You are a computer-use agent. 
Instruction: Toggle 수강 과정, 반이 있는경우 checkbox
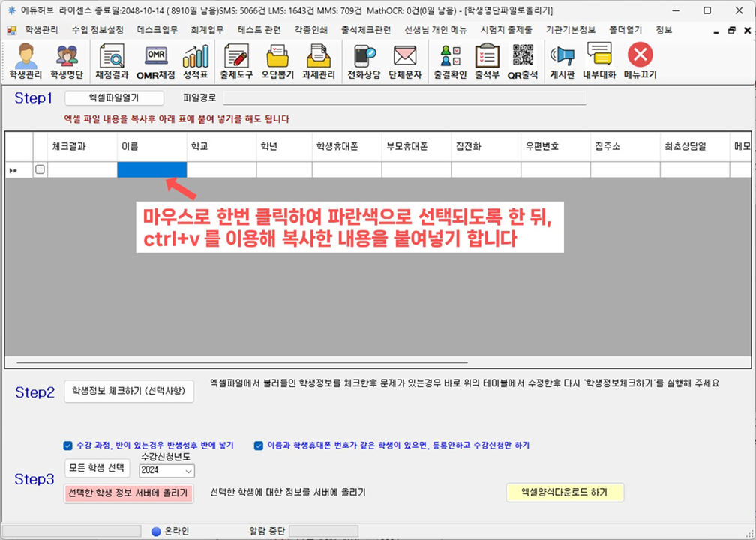coord(68,445)
